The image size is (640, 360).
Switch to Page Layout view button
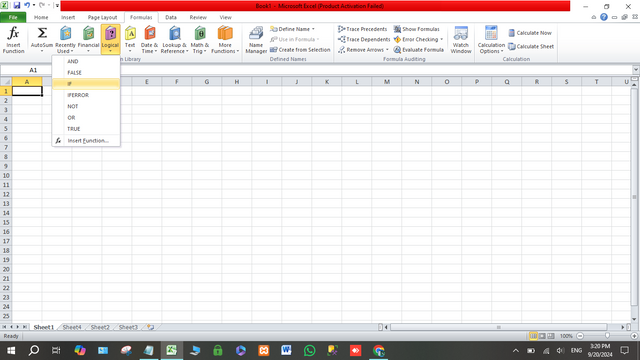[542, 336]
